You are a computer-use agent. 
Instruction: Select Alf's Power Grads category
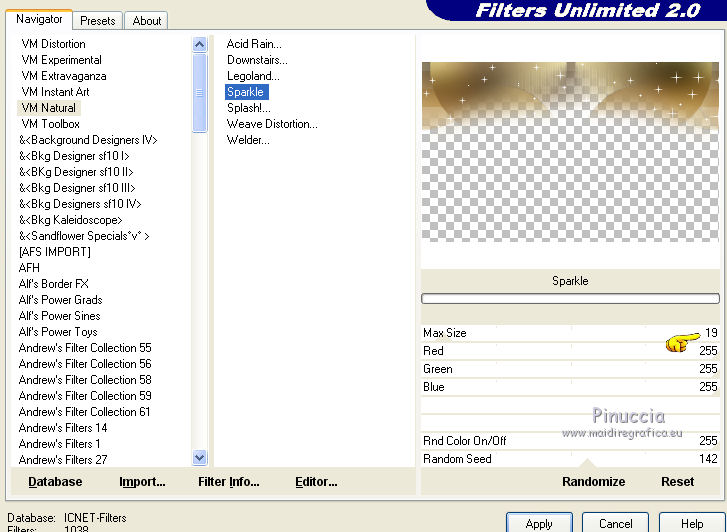click(60, 300)
